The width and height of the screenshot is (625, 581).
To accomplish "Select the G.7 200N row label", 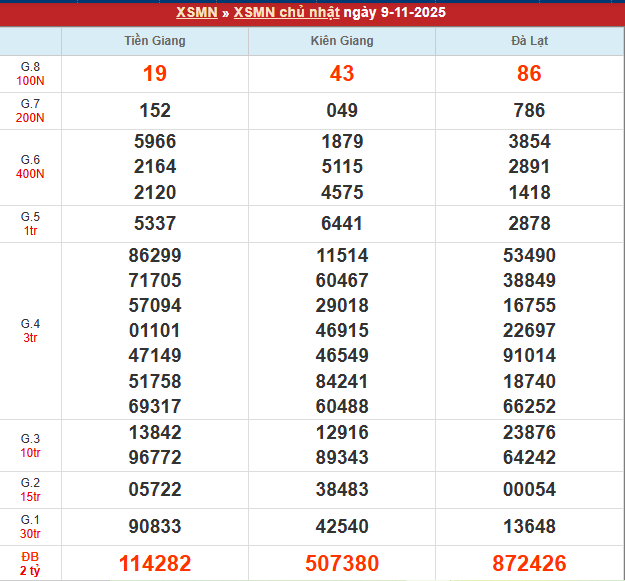I will click(30, 111).
